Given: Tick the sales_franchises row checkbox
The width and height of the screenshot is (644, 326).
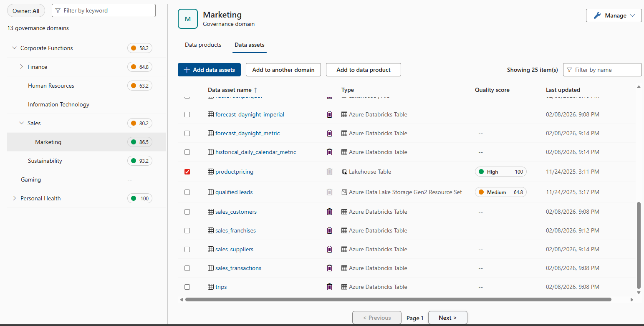Looking at the screenshot, I should 187,230.
